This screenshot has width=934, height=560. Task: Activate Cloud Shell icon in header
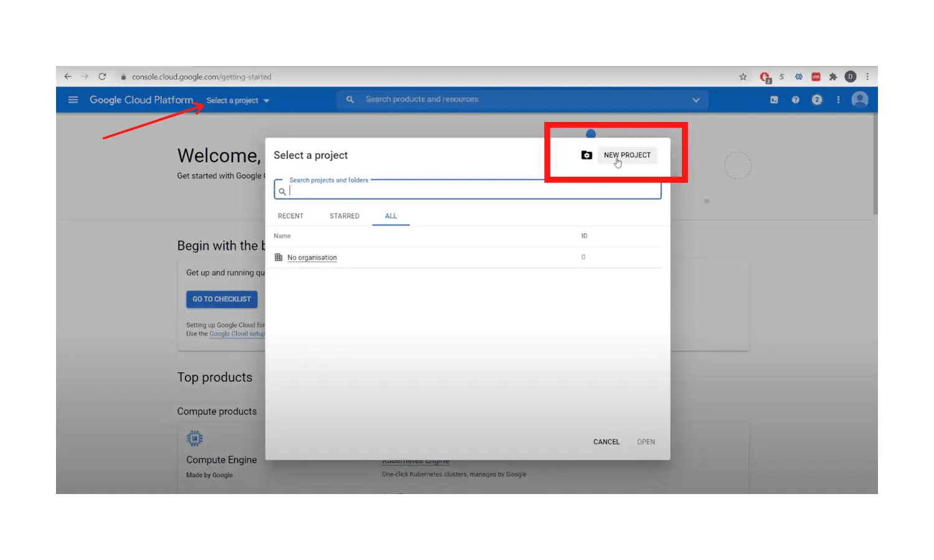(774, 100)
